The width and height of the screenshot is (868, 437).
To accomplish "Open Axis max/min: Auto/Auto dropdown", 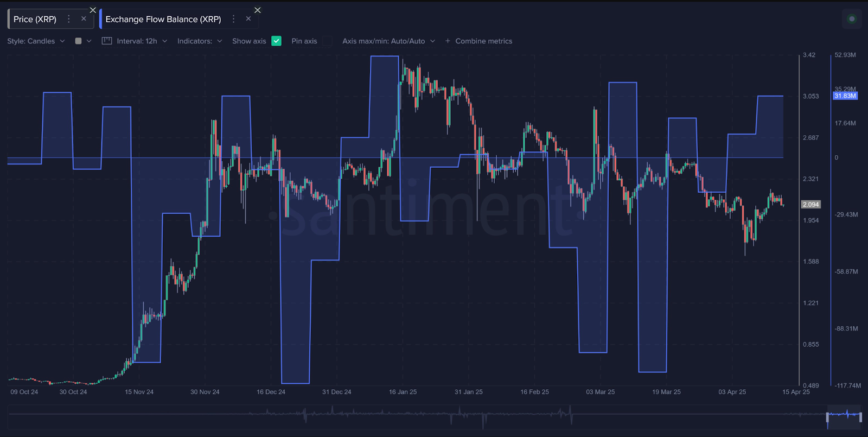I will [388, 41].
